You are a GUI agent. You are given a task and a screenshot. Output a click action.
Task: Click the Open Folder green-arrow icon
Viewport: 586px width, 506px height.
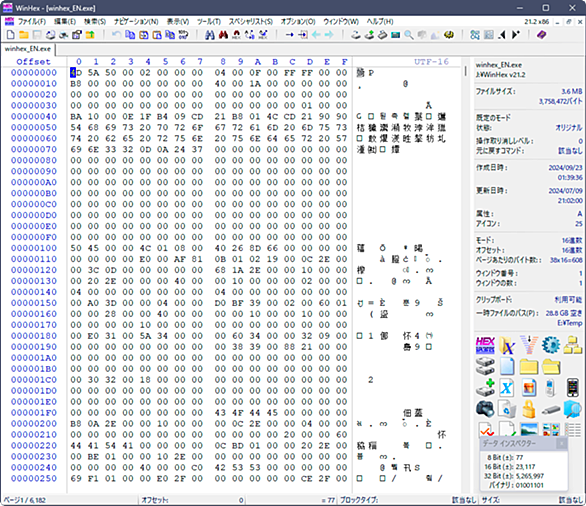pos(90,35)
